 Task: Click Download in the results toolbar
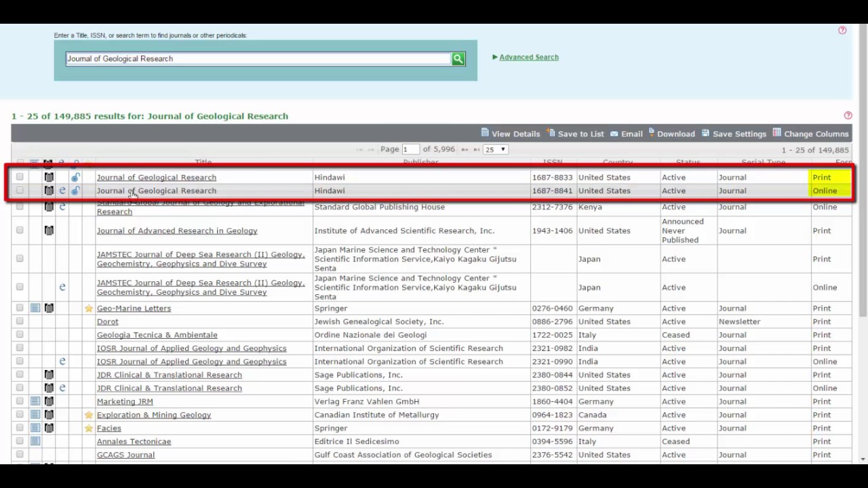point(671,134)
